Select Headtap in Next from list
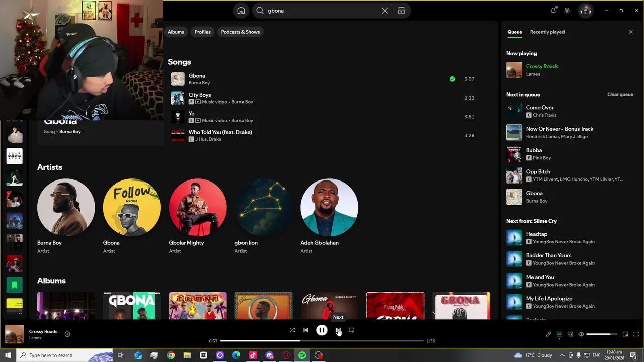Viewport: 644px width, 362px height. tap(570, 238)
